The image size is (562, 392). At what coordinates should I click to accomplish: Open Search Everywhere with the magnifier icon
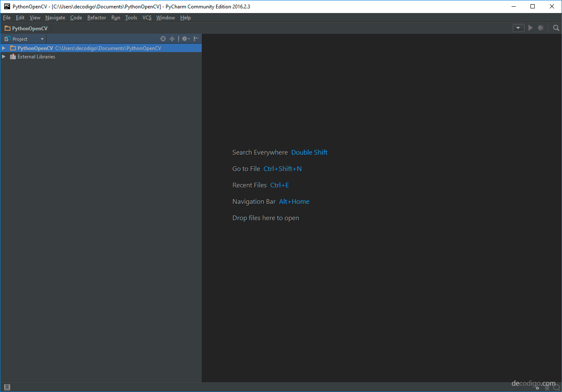pos(556,28)
